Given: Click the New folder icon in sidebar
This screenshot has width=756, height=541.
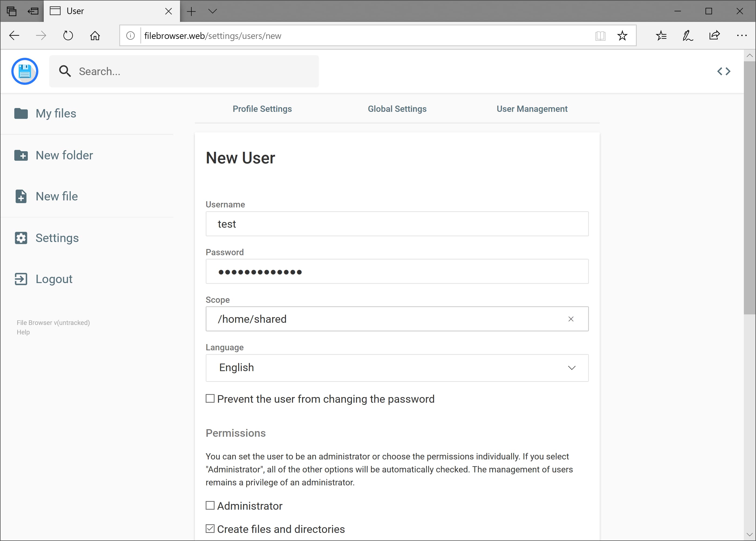Looking at the screenshot, I should pyautogui.click(x=21, y=155).
